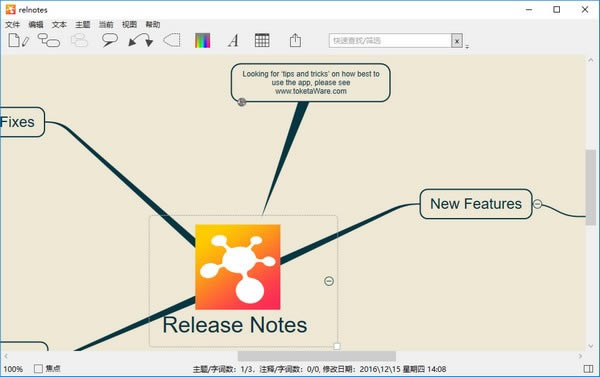Select the New Features topic node

click(x=476, y=204)
